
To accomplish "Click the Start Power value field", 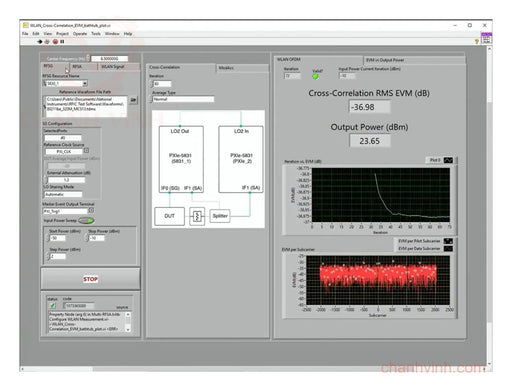I will tap(58, 238).
